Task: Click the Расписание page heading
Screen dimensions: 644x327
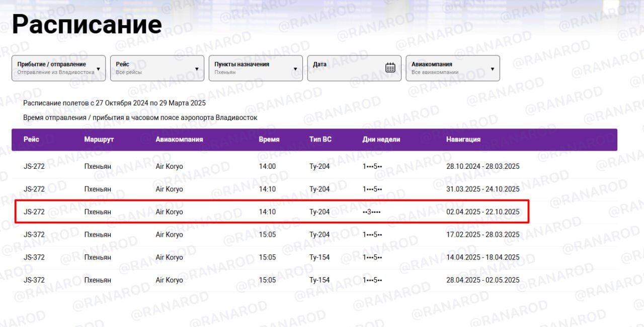Action: pyautogui.click(x=87, y=24)
